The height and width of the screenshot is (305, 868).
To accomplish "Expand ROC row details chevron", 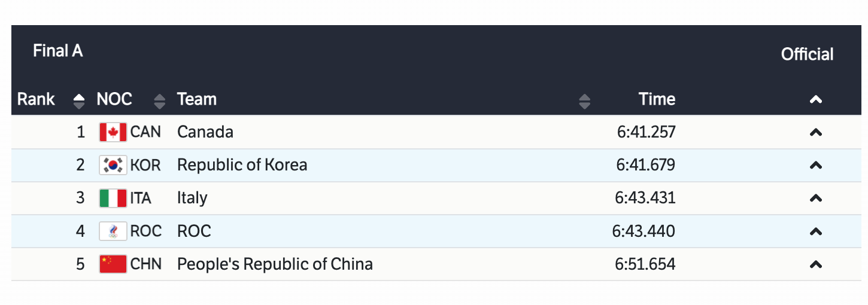I will 815,231.
